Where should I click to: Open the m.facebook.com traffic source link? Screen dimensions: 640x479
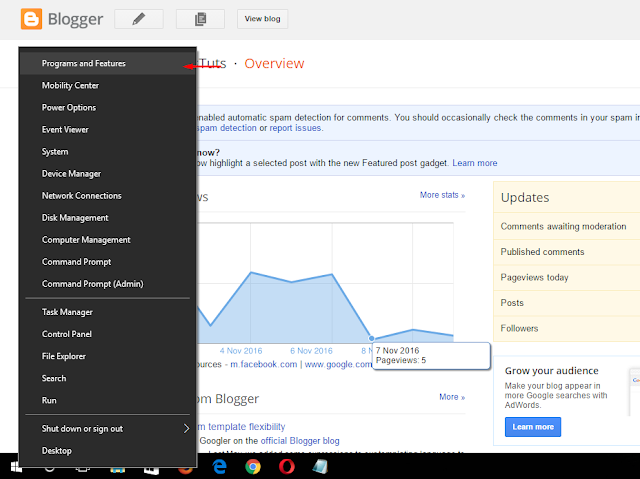coord(264,364)
